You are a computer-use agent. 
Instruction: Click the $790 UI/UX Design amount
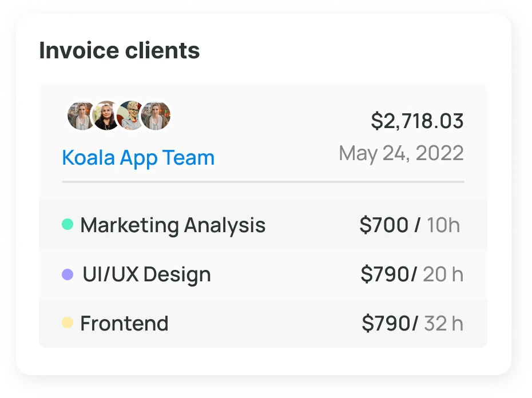[x=385, y=274]
